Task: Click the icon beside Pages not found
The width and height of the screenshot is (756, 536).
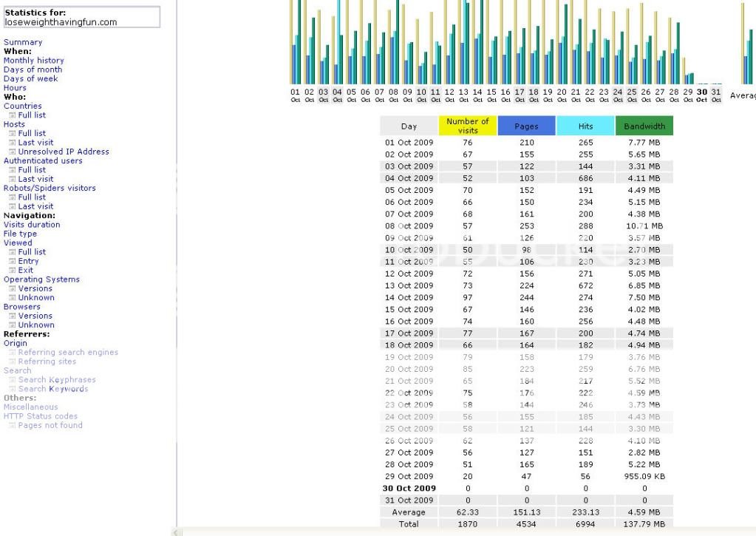Action: (x=12, y=426)
